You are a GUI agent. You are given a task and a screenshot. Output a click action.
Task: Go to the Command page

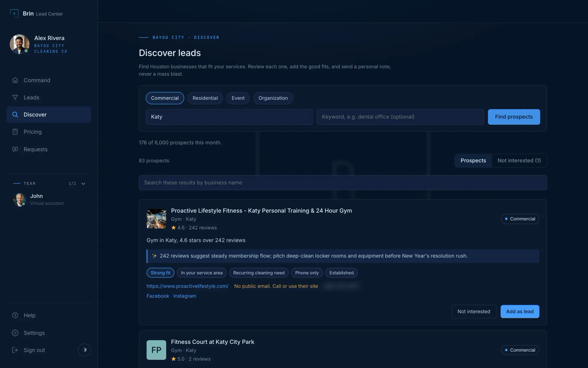tap(49, 80)
